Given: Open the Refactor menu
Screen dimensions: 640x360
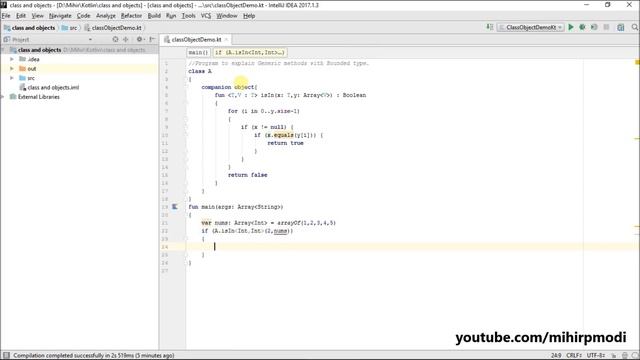Looking at the screenshot, I should 131,16.
